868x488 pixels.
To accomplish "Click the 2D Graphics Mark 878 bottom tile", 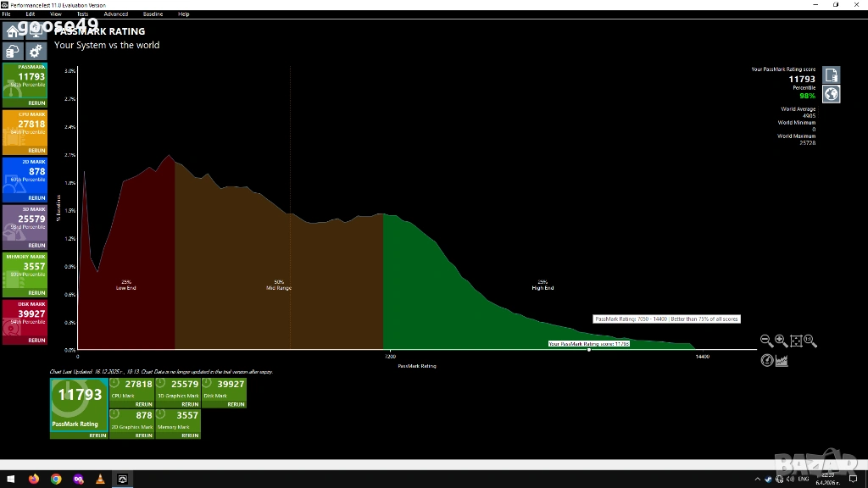I will tap(131, 421).
